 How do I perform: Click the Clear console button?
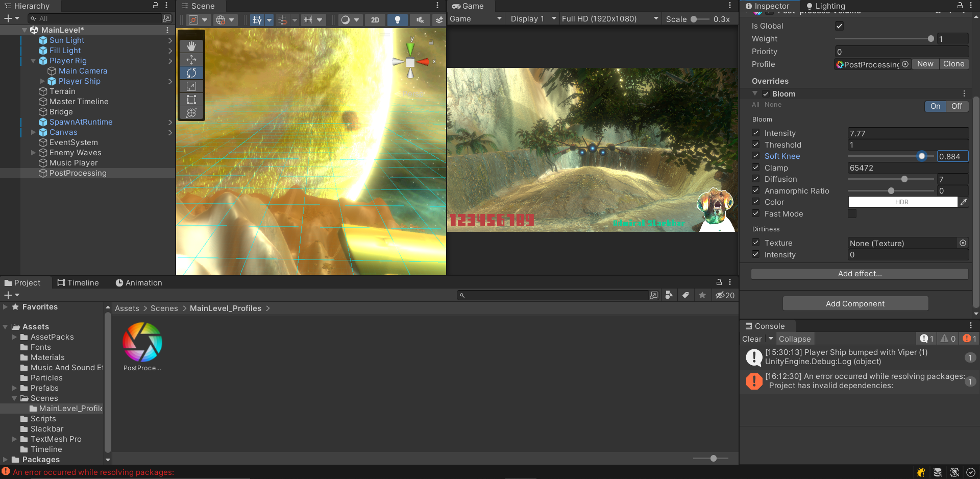752,339
